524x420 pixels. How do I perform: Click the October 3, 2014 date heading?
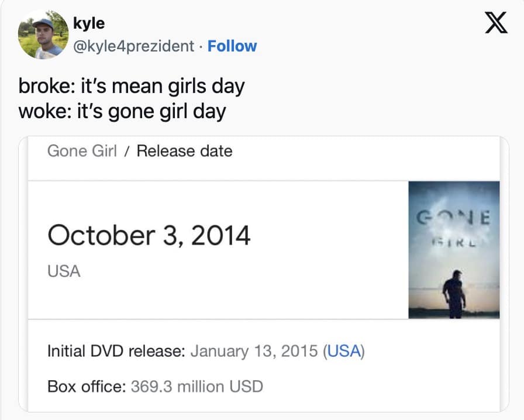coord(149,236)
